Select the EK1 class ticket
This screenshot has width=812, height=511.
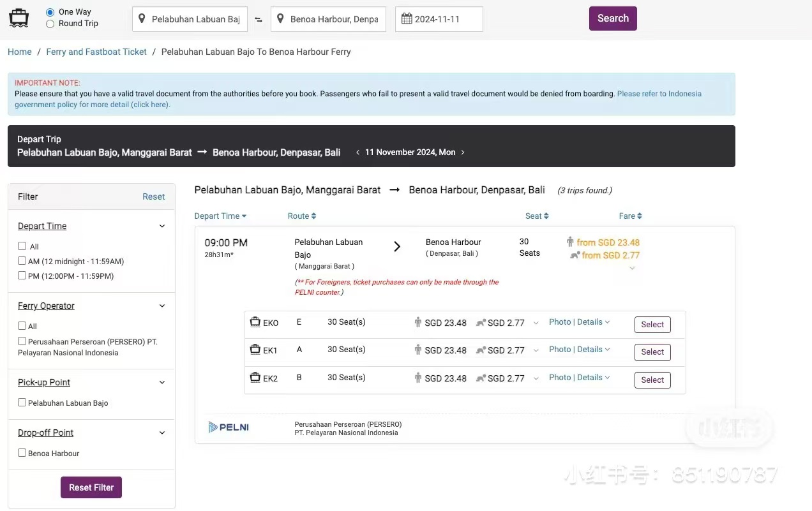652,352
